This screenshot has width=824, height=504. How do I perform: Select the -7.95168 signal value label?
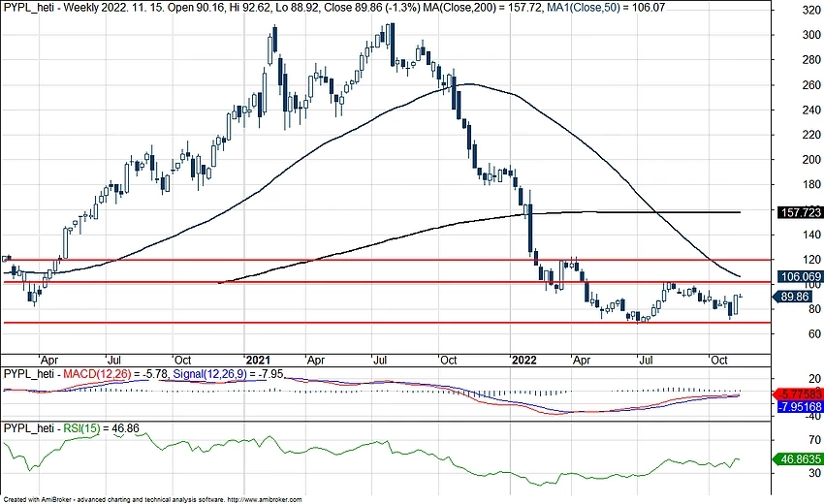tap(799, 407)
